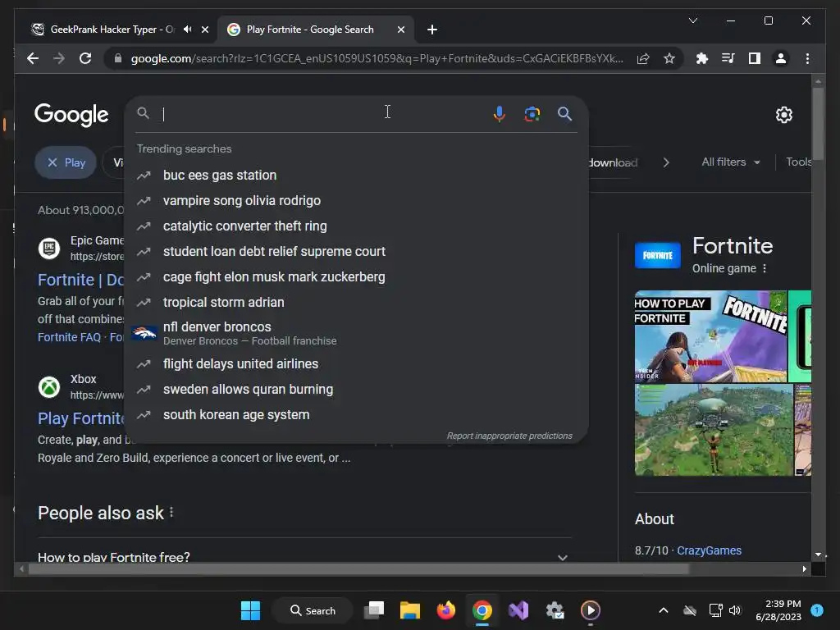The width and height of the screenshot is (840, 630).
Task: View site information lock icon
Action: point(118,58)
